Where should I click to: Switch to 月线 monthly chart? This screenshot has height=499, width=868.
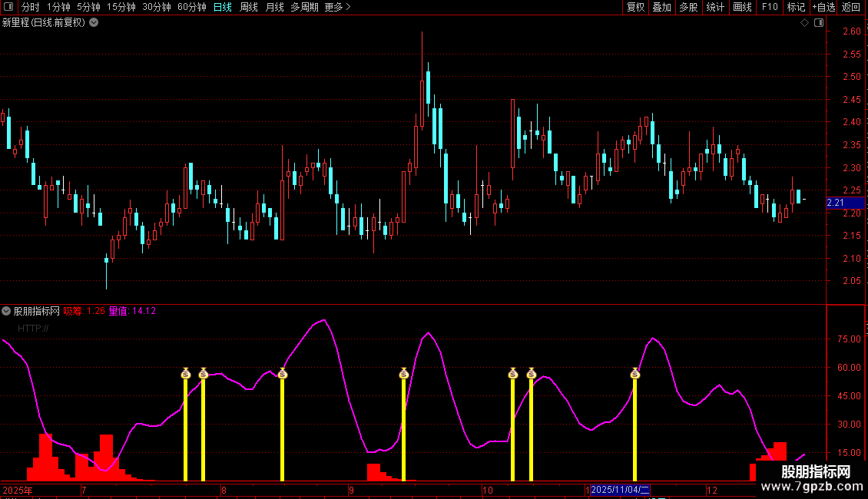[x=274, y=7]
